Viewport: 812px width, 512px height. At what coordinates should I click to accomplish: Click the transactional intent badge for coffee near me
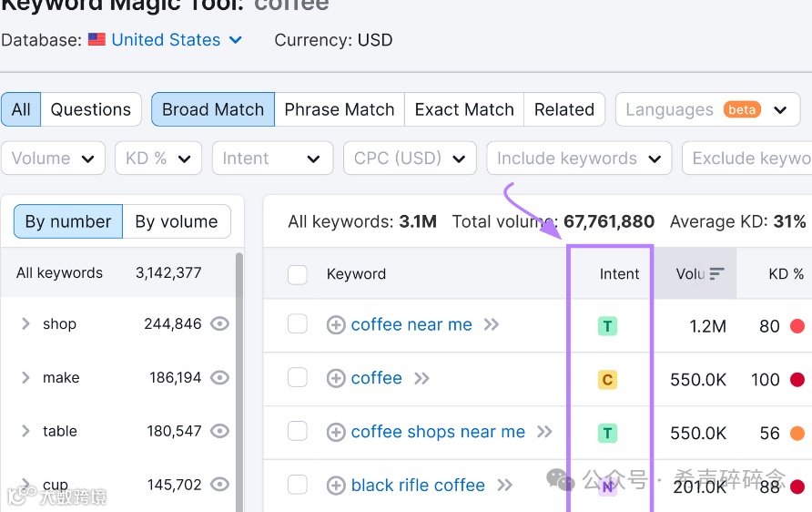607,325
